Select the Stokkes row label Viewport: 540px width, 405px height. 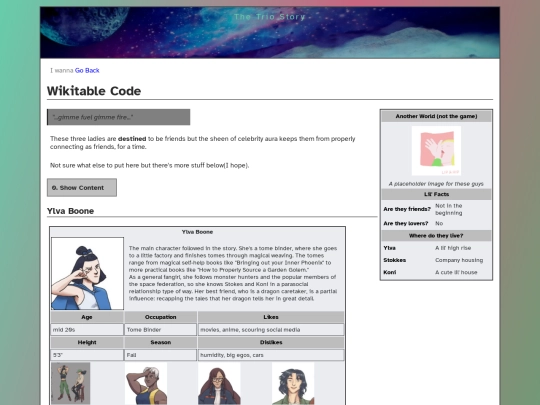click(395, 260)
